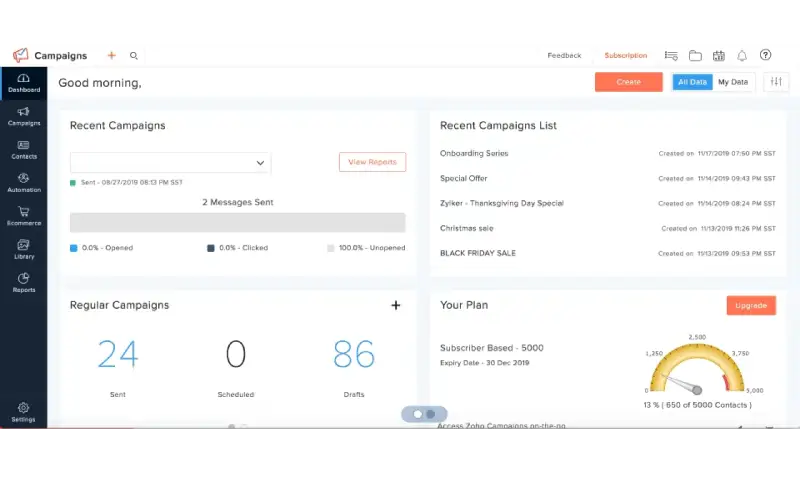Open the calendar icon in header

click(x=719, y=56)
